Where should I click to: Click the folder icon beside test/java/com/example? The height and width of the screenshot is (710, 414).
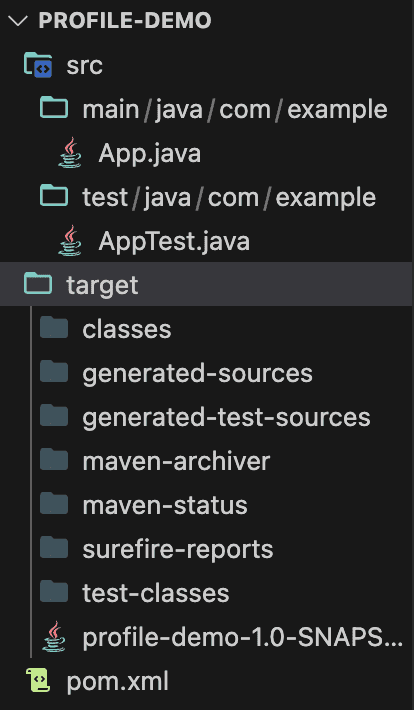click(x=54, y=195)
